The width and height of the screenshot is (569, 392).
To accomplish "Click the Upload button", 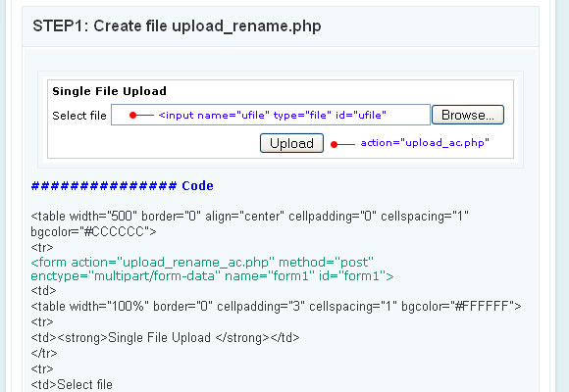I will tap(291, 143).
